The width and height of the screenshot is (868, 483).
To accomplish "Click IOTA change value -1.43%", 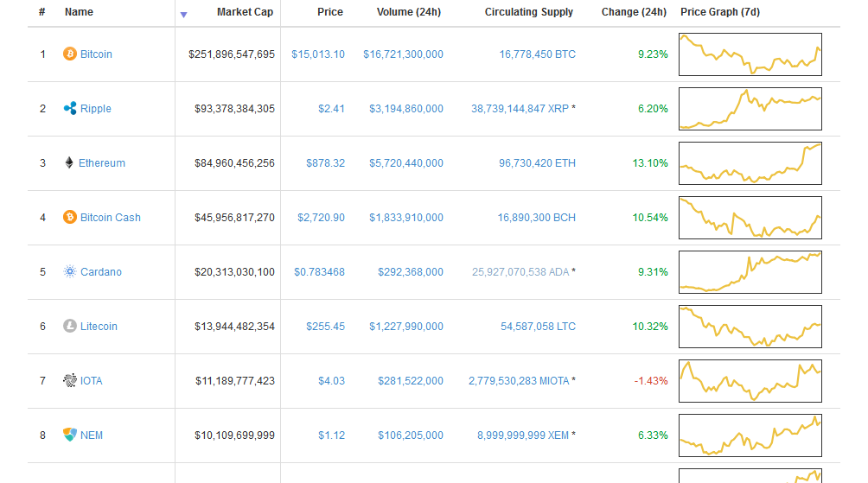I will 651,381.
